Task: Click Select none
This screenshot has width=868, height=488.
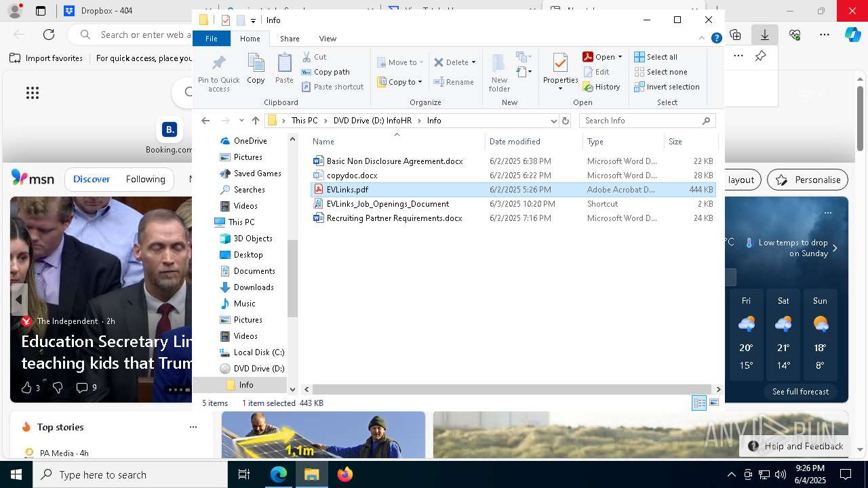Action: pos(660,72)
